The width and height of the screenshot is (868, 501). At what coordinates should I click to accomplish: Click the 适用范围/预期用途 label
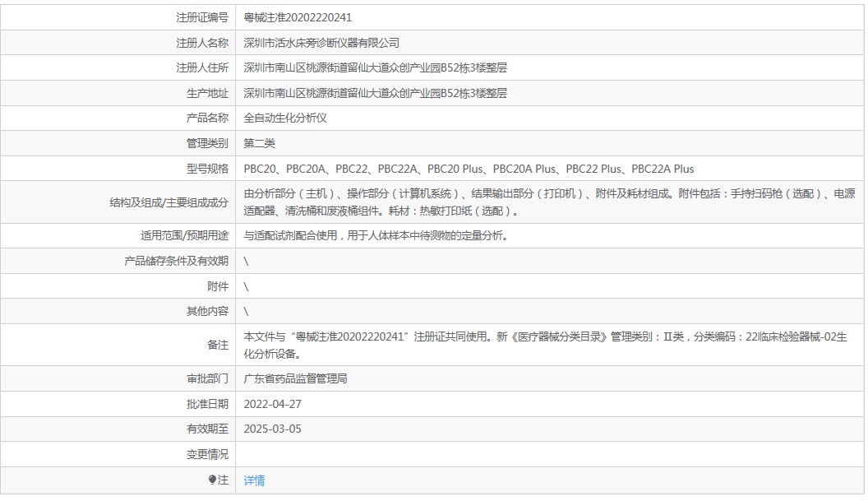(184, 235)
